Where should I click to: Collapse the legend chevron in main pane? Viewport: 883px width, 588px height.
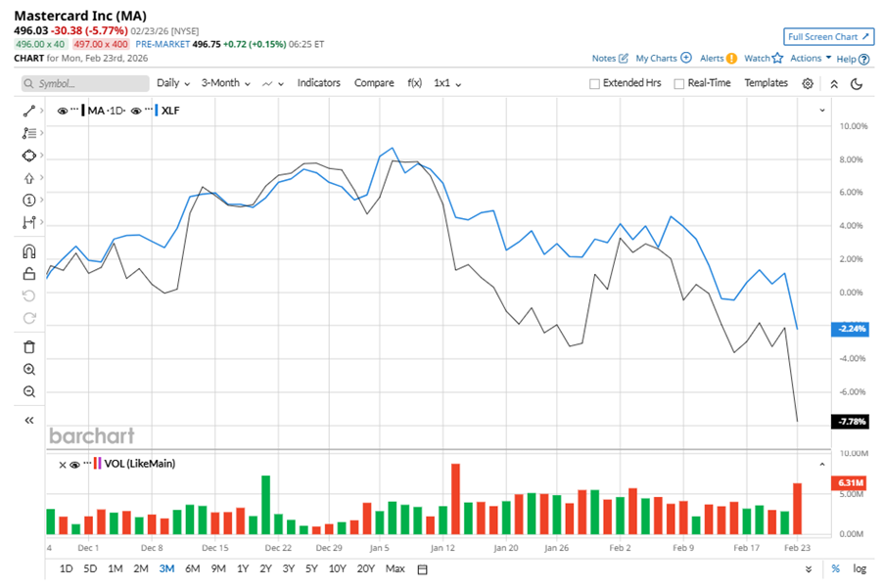(822, 111)
